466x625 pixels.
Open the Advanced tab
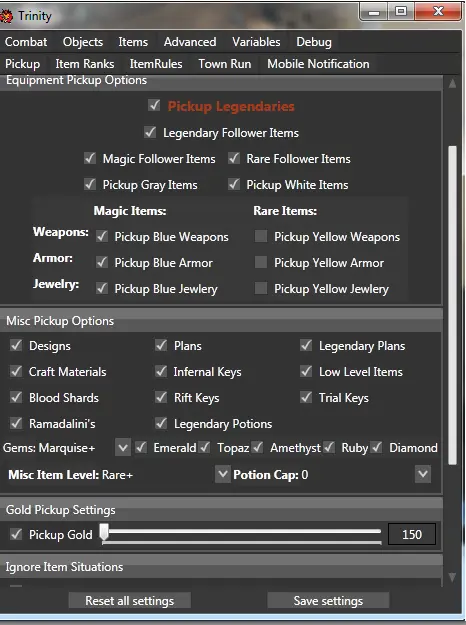point(190,42)
